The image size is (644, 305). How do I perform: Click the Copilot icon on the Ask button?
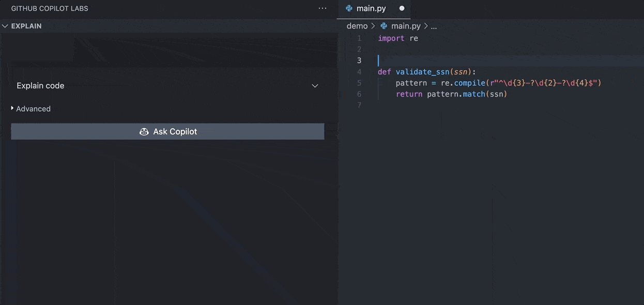144,132
